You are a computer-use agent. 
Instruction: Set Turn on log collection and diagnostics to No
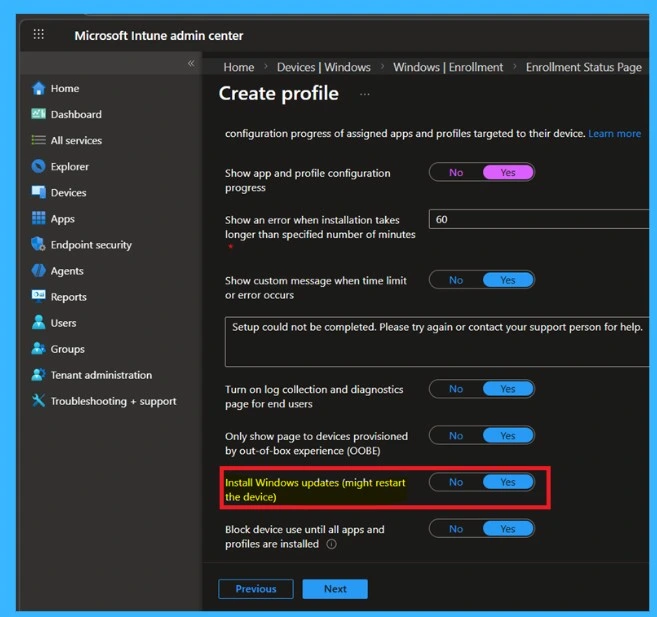point(456,389)
